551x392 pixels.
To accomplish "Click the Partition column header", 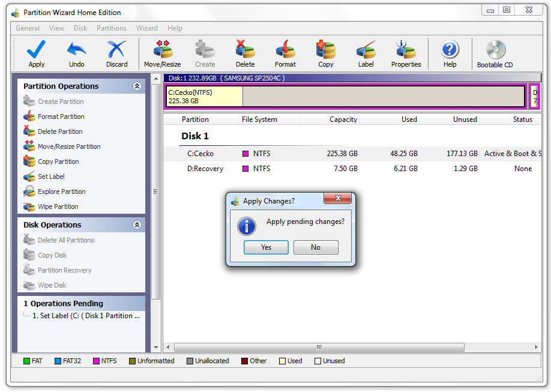I will pyautogui.click(x=209, y=119).
